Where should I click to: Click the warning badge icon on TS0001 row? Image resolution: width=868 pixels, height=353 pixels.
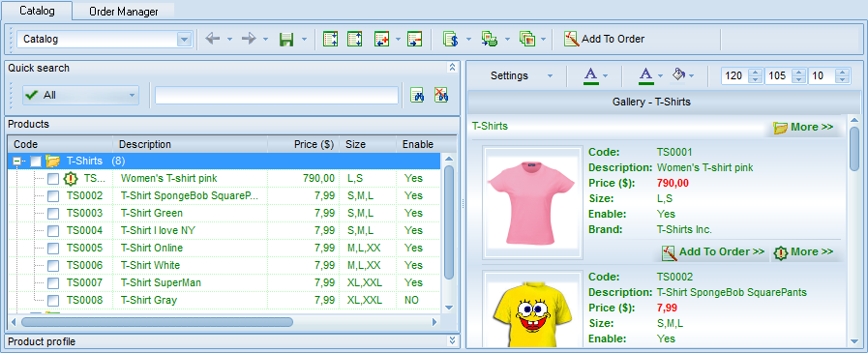click(x=71, y=178)
